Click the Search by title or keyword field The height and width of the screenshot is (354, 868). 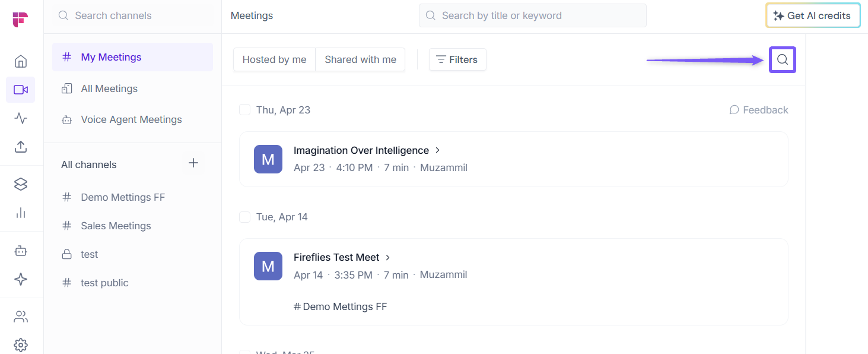[532, 16]
